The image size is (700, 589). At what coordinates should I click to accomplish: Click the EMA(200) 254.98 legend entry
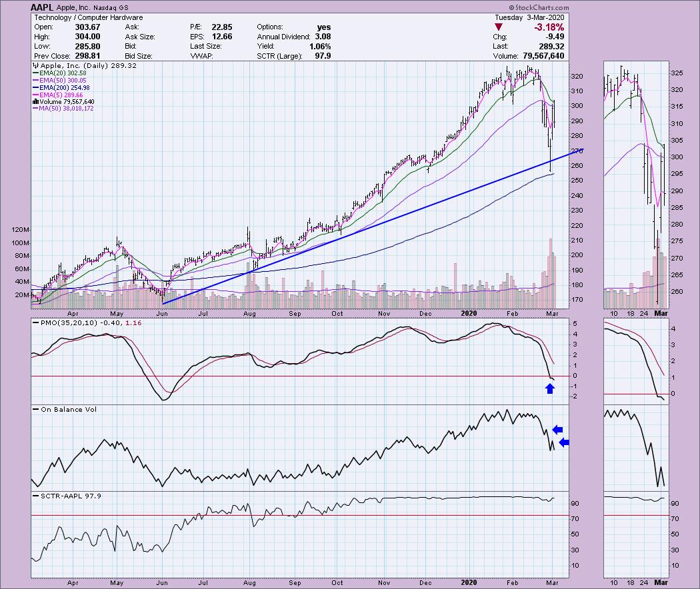coord(61,88)
